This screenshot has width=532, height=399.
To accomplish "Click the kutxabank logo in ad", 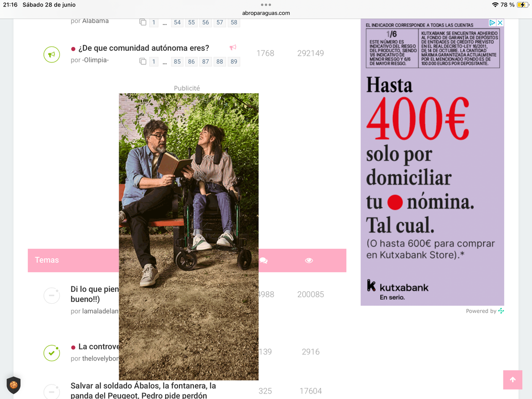I will click(398, 289).
